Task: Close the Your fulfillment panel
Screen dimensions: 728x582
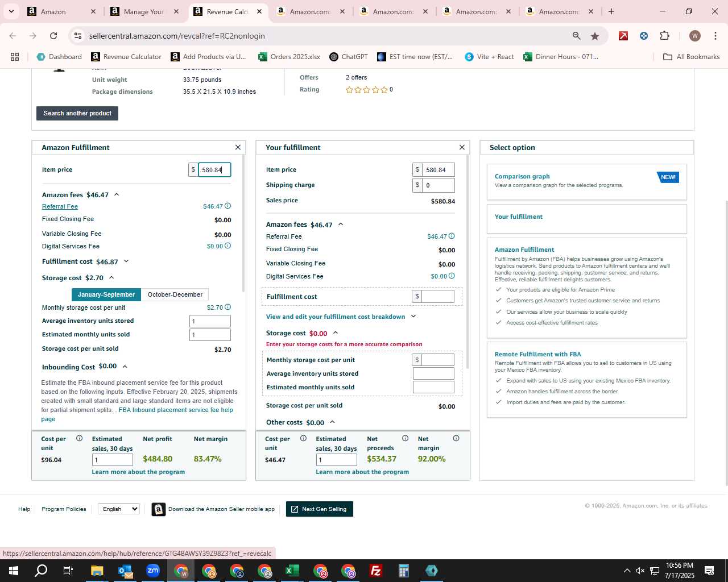Action: [x=462, y=147]
